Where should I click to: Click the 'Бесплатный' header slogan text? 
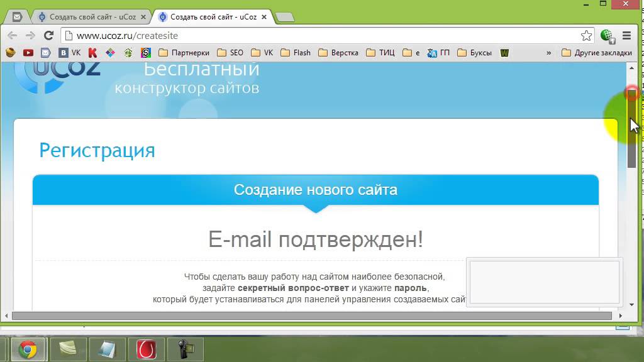(x=202, y=69)
